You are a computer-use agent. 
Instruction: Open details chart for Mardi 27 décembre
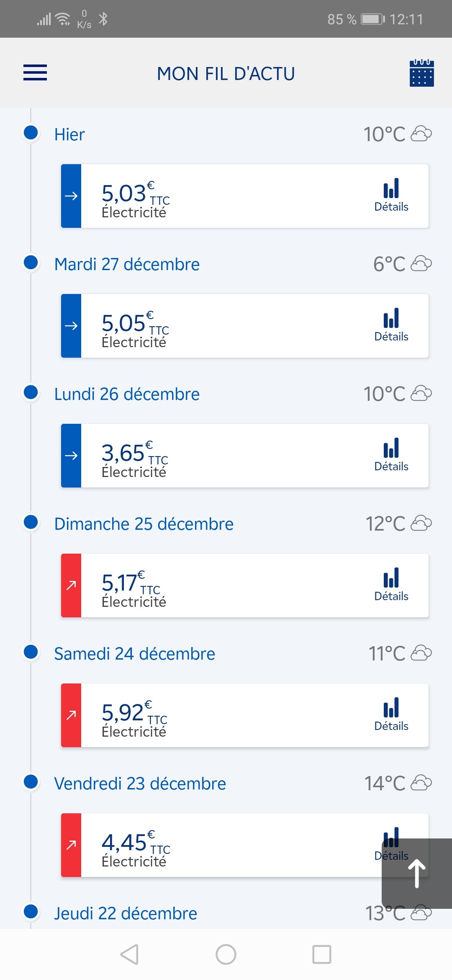click(x=391, y=325)
